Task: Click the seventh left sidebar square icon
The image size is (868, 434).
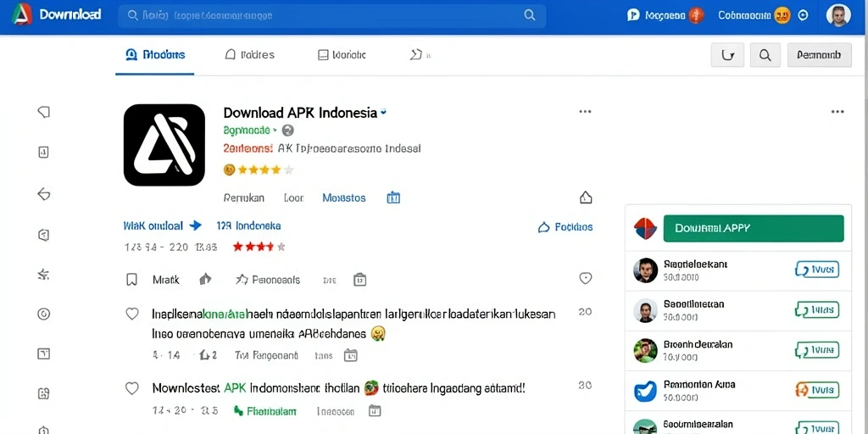Action: [44, 353]
